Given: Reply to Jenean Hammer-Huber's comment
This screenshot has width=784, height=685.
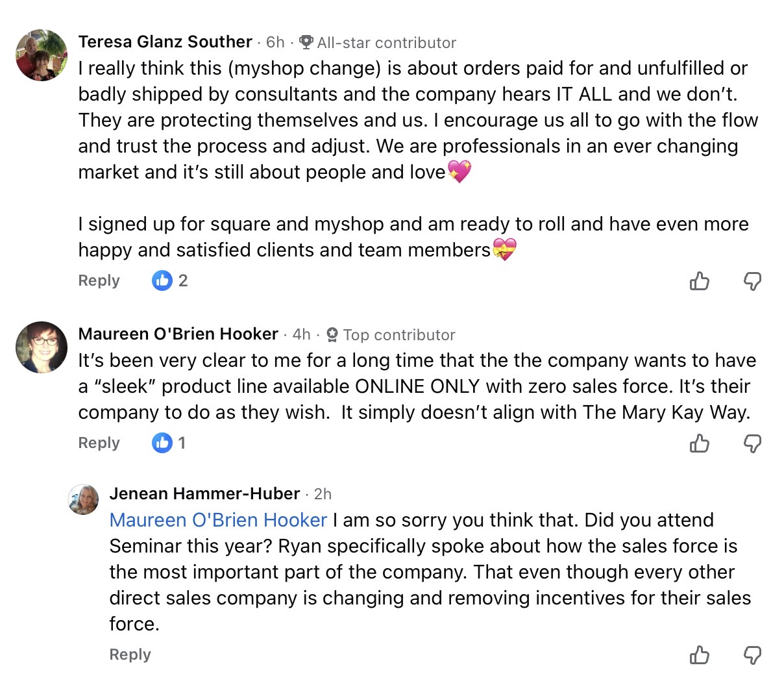Looking at the screenshot, I should pyautogui.click(x=130, y=654).
